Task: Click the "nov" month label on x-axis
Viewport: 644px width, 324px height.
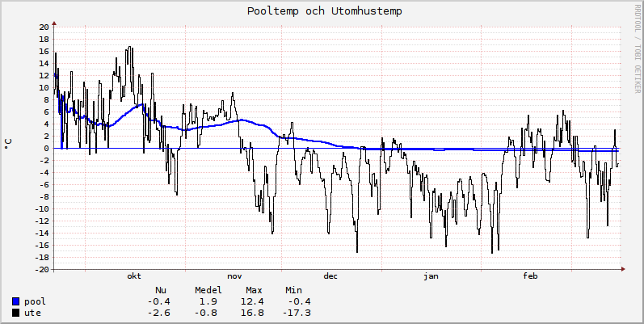Action: click(x=234, y=276)
